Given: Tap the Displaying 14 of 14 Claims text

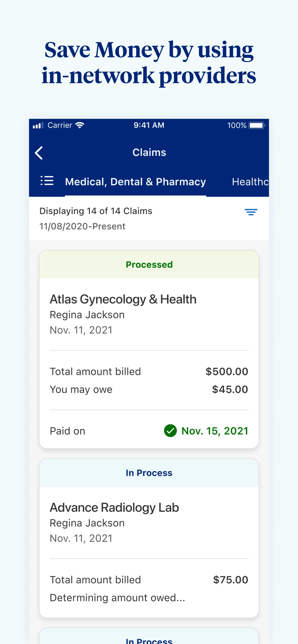Looking at the screenshot, I should [96, 211].
